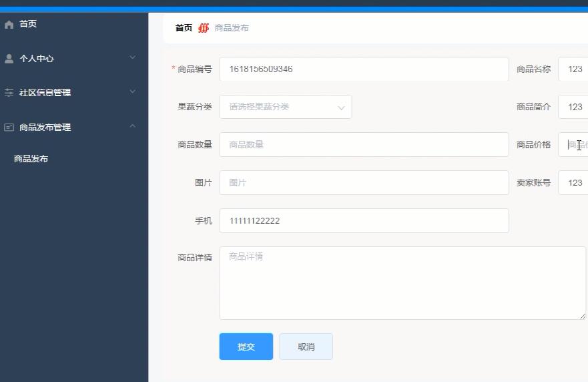
Task: Focus the 图片 input field
Action: 364,183
